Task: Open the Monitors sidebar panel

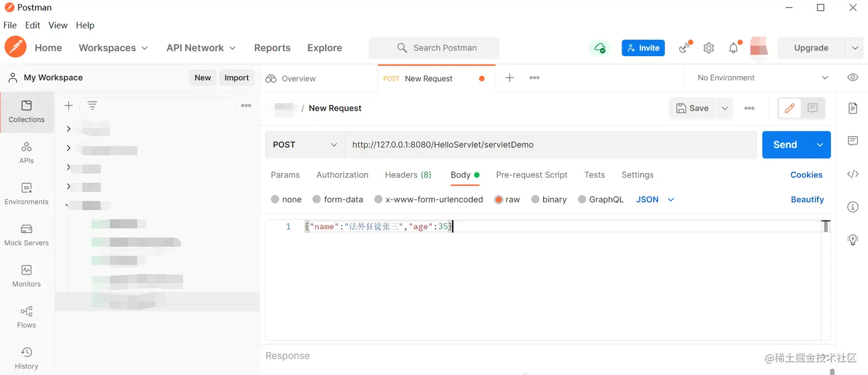Action: point(26,276)
